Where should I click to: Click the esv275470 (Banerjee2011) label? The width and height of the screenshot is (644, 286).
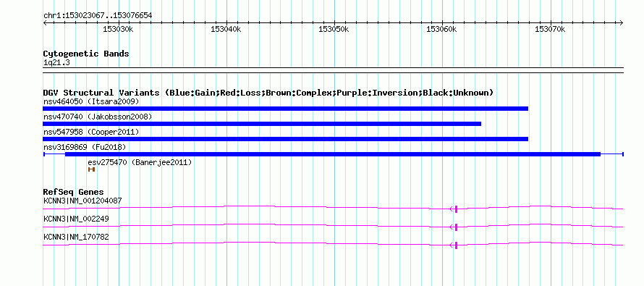click(140, 162)
